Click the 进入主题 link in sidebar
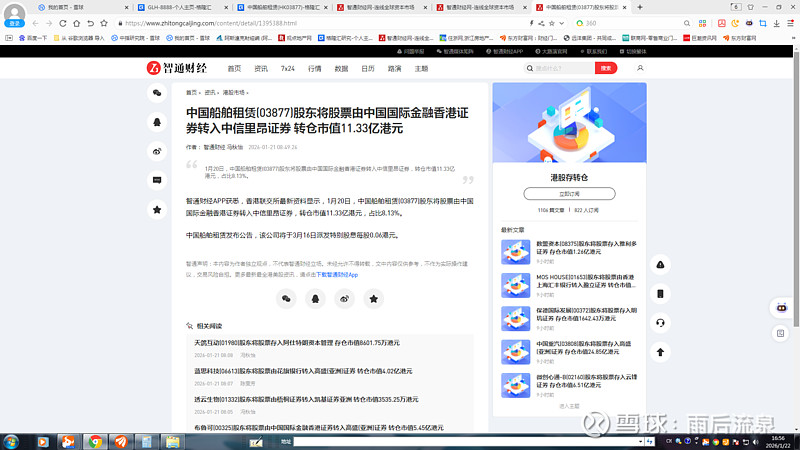 [x=569, y=406]
